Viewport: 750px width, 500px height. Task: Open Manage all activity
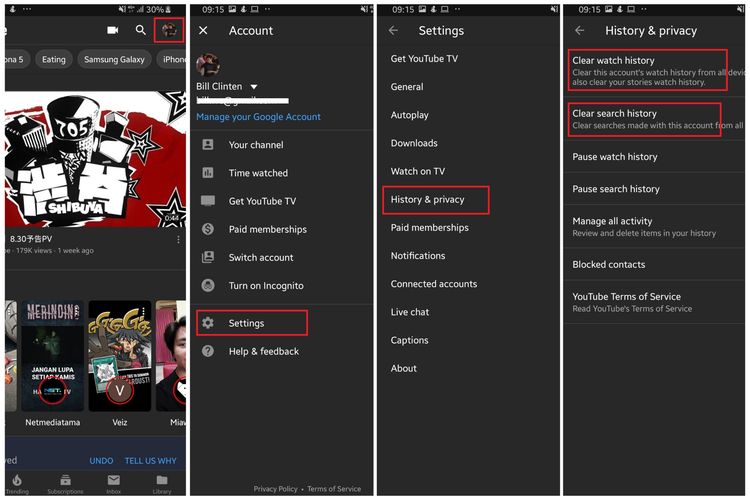tap(654, 227)
